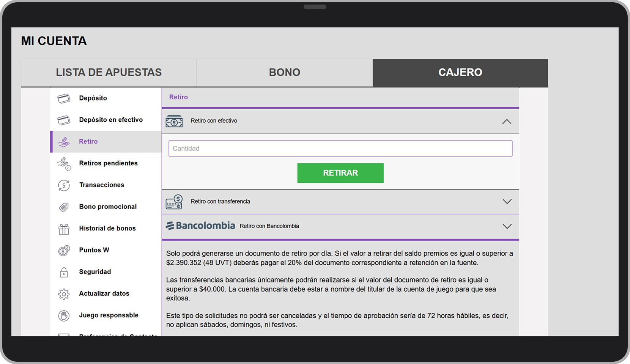Image resolution: width=630 pixels, height=364 pixels.
Task: Click the Transacciones circular arrows icon
Action: pos(64,185)
